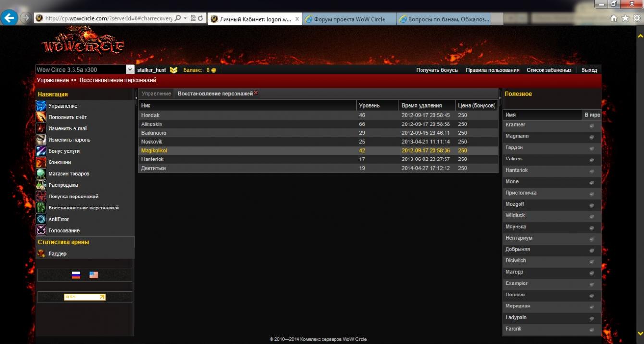This screenshot has height=344, width=644.
Task: Click the AntiError swirl icon
Action: click(41, 219)
